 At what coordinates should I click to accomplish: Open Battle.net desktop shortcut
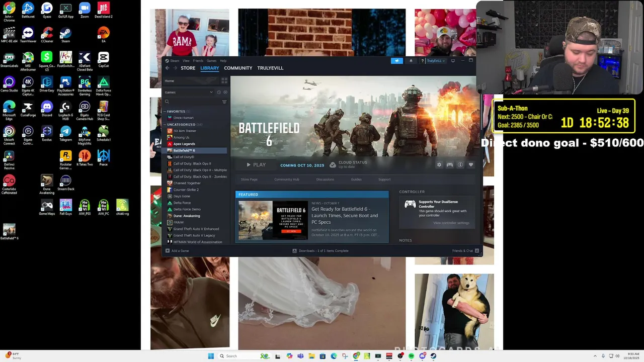coord(28,11)
